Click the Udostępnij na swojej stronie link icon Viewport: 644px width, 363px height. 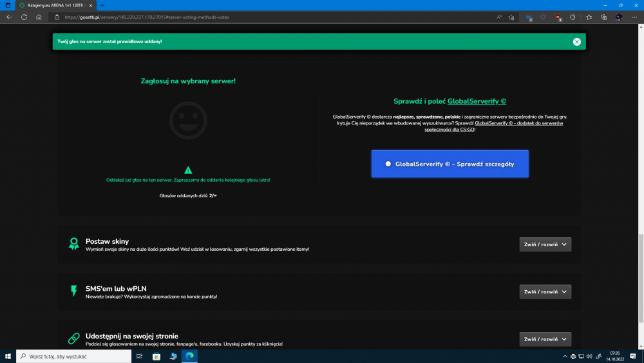point(74,338)
